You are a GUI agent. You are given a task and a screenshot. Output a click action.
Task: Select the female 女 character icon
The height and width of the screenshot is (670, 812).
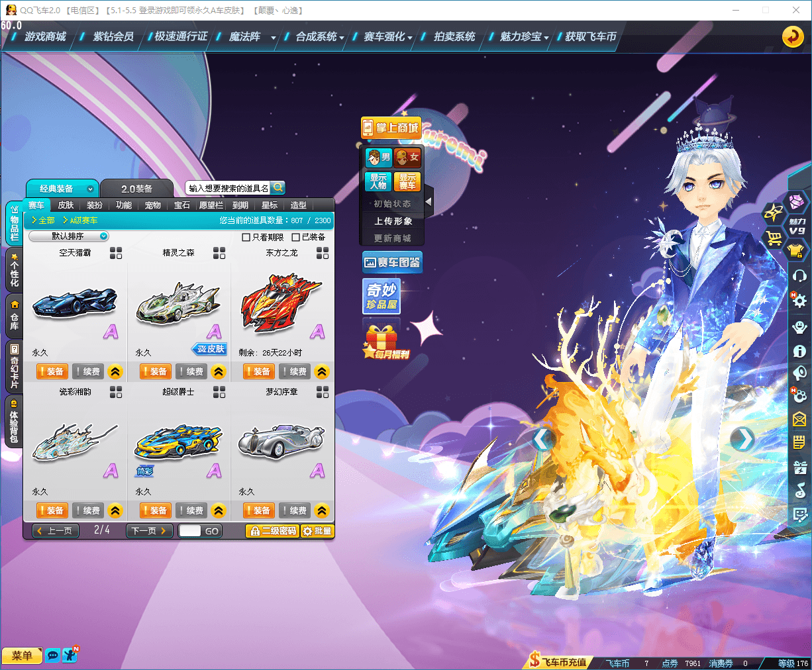[x=407, y=158]
